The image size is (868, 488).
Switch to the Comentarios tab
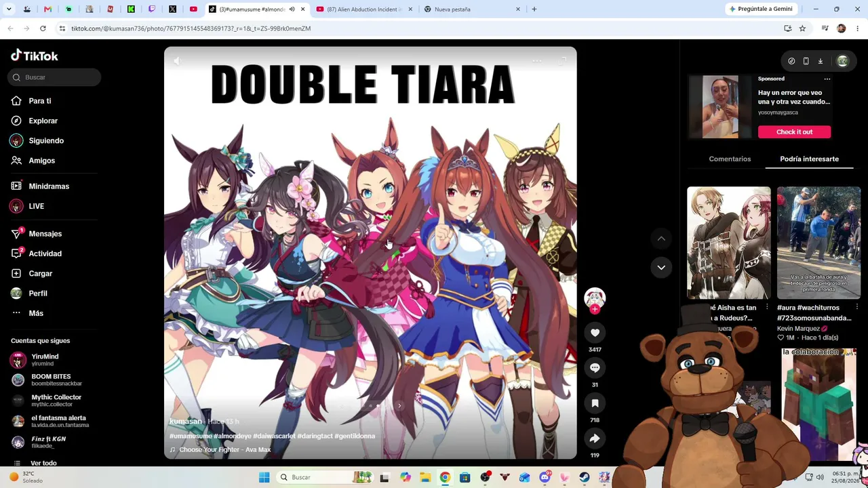pos(730,159)
